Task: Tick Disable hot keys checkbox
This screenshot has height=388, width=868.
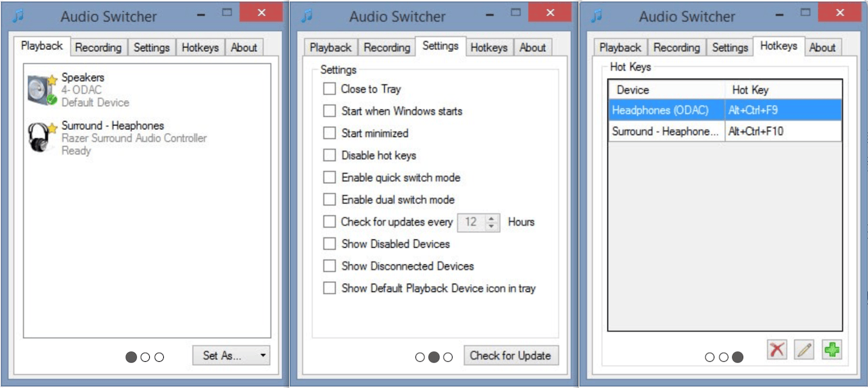Action: click(329, 155)
